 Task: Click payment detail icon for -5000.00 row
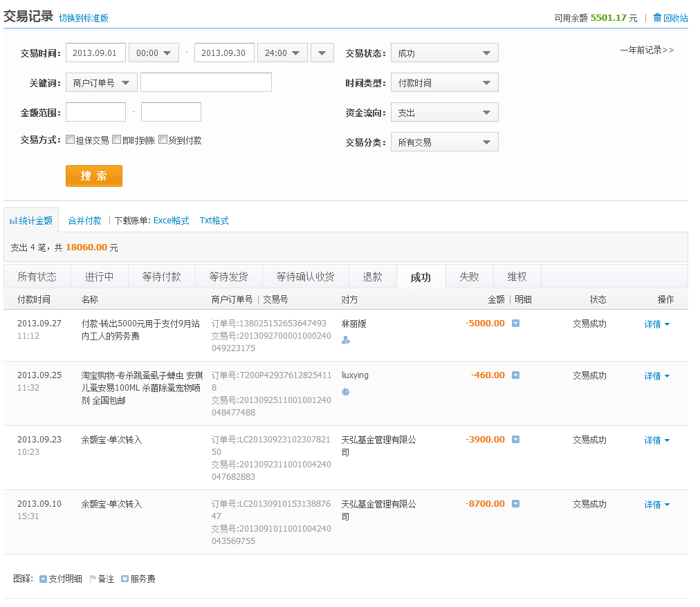(515, 323)
